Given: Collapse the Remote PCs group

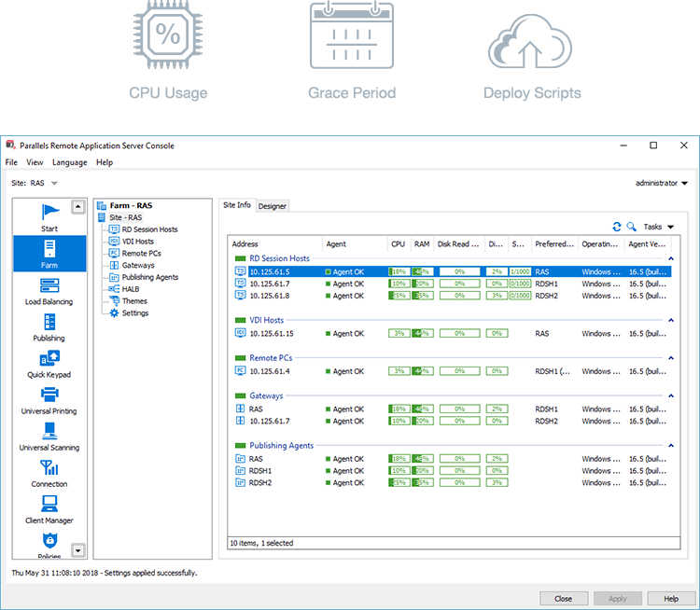Looking at the screenshot, I should coord(670,358).
